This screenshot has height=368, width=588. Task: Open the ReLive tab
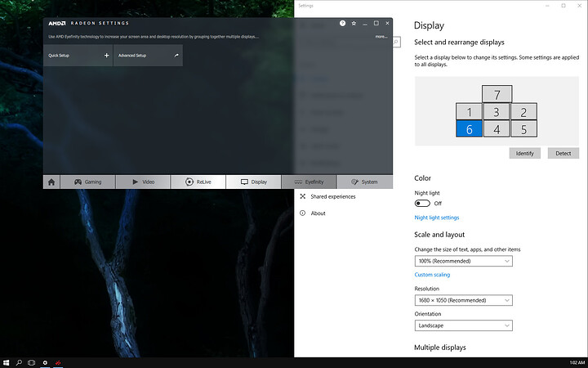198,182
